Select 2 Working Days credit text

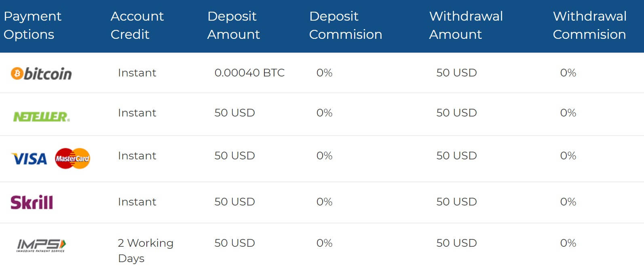[146, 250]
